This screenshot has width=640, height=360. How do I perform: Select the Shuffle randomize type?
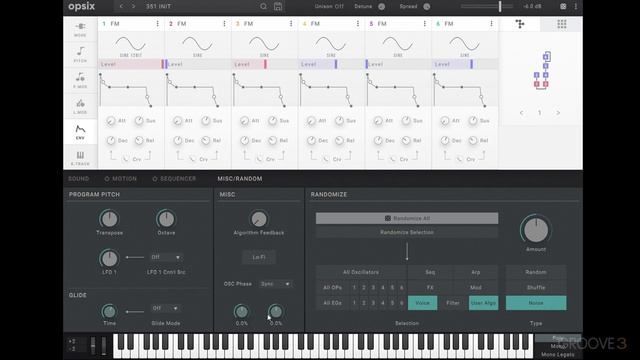(536, 287)
